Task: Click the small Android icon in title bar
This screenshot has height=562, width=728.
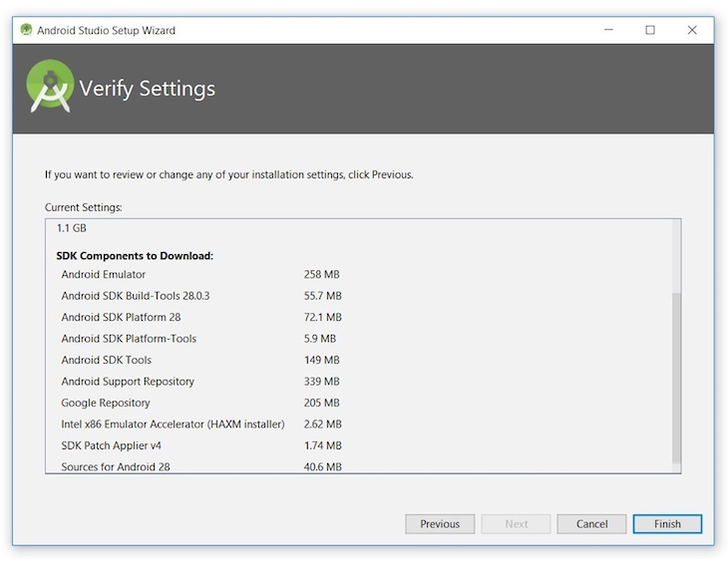Action: [26, 30]
